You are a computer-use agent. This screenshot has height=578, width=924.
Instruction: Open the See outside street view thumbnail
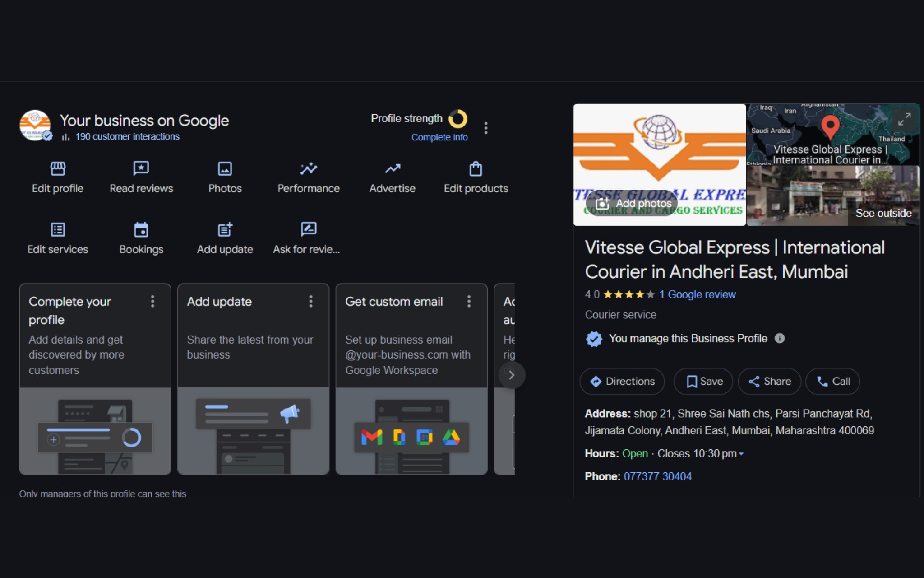833,196
